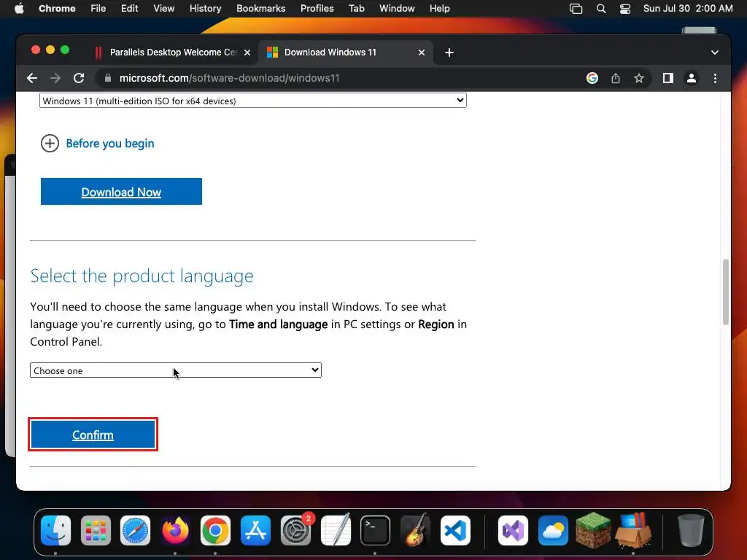Click the Chrome icon in the Dock

click(x=215, y=530)
